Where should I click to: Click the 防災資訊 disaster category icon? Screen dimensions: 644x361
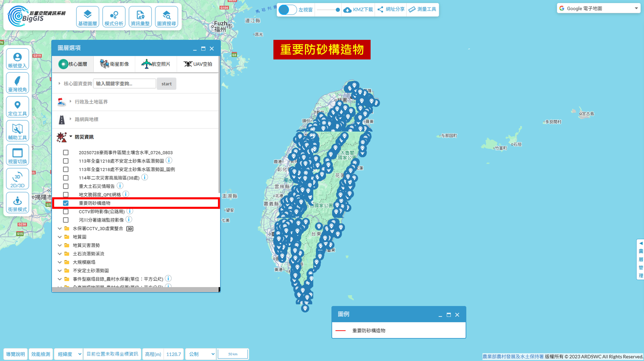[x=61, y=137]
